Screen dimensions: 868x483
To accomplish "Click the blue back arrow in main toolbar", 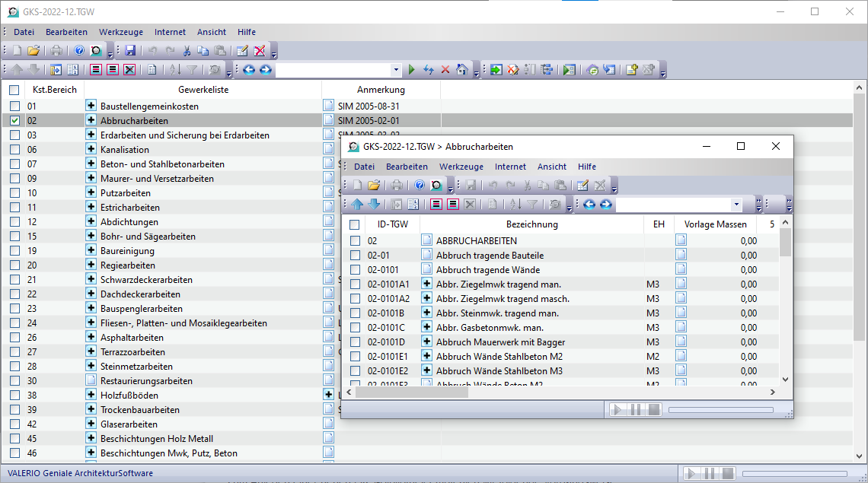I will pos(248,70).
